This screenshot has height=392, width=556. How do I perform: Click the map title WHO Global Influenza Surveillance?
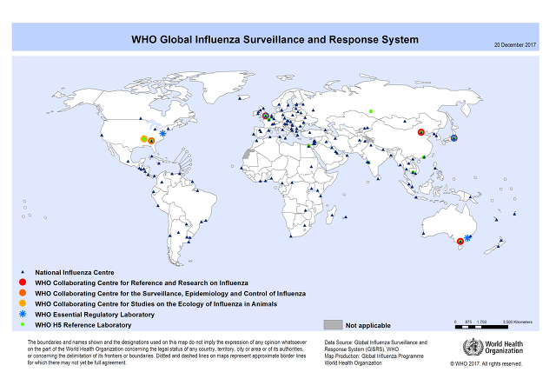275,39
